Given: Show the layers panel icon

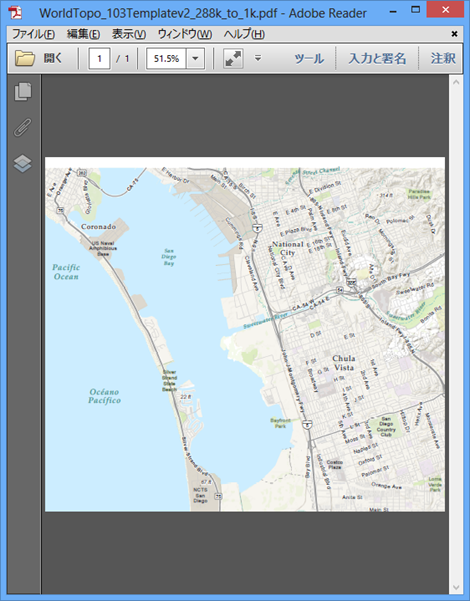Looking at the screenshot, I should pyautogui.click(x=23, y=163).
